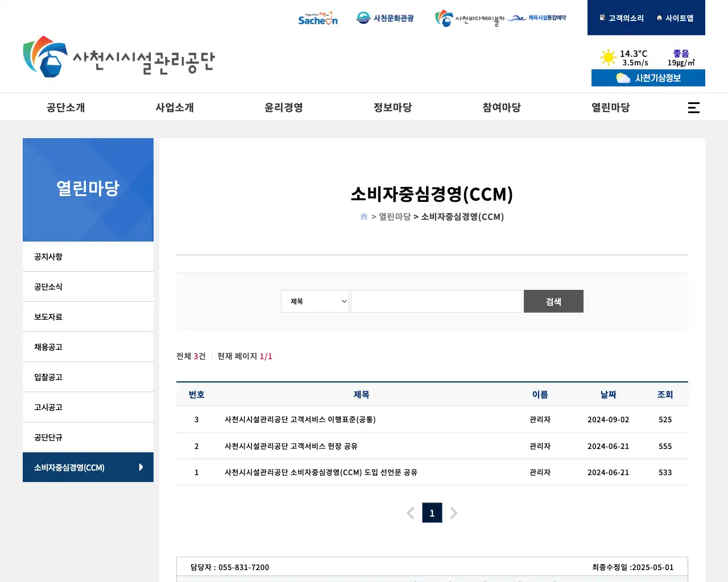Click the 좋음 air quality label
728x582 pixels.
[681, 53]
